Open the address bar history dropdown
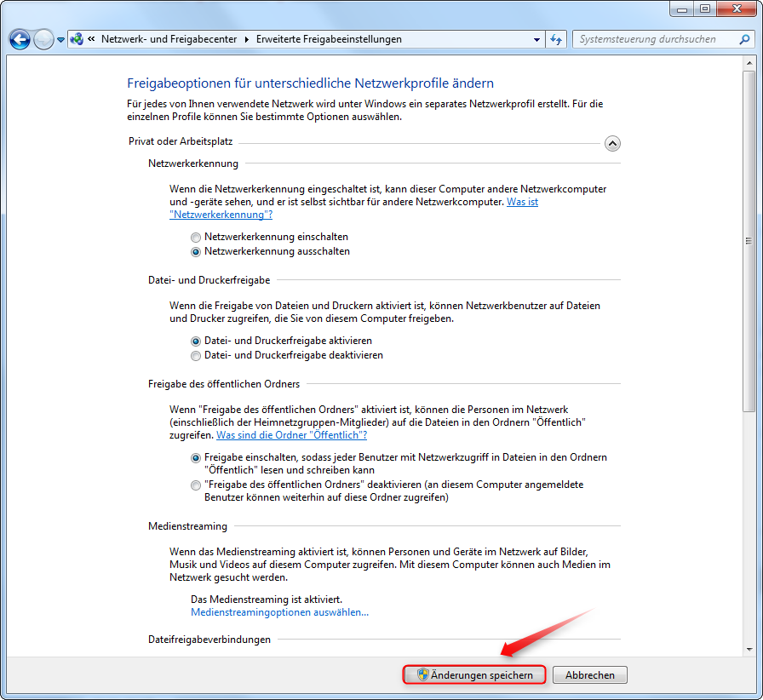The width and height of the screenshot is (763, 700). point(536,39)
